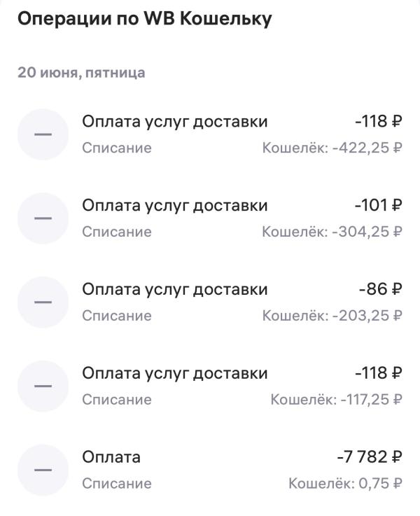Tap the "Кошелёк: -304,25 ₽" balance
The image size is (420, 516).
[x=332, y=232]
